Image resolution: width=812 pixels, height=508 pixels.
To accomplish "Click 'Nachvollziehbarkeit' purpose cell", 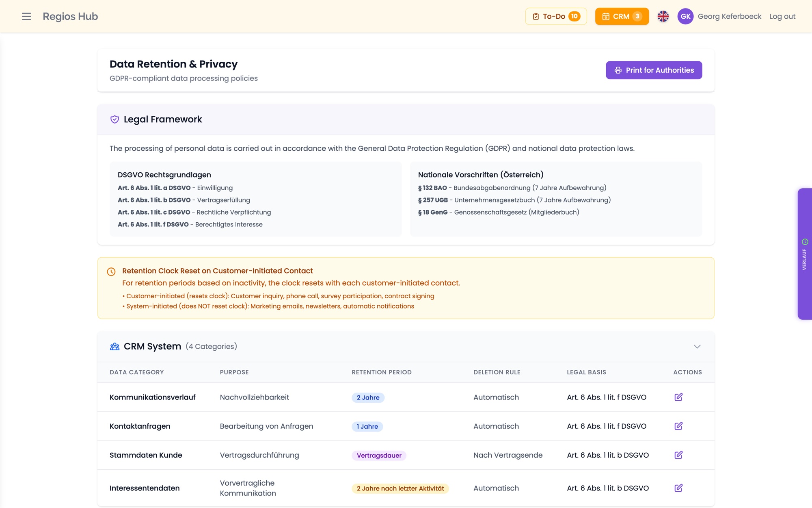I will pos(255,397).
